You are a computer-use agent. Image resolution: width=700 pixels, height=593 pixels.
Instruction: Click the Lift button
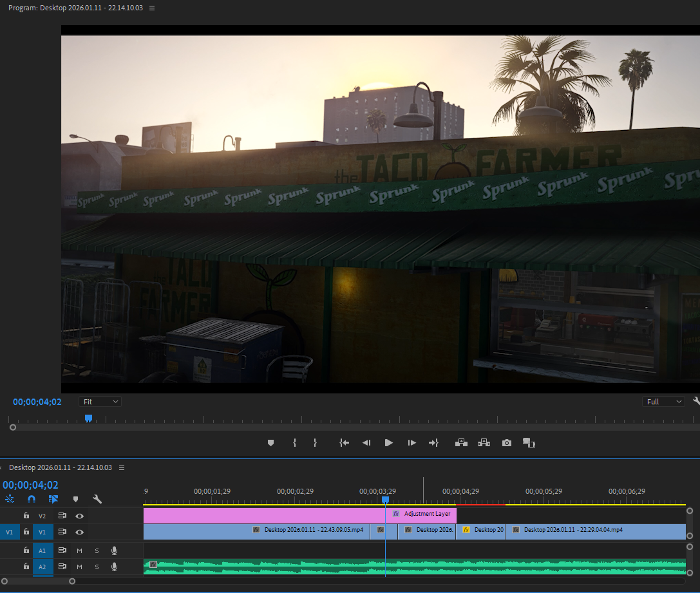[461, 442]
